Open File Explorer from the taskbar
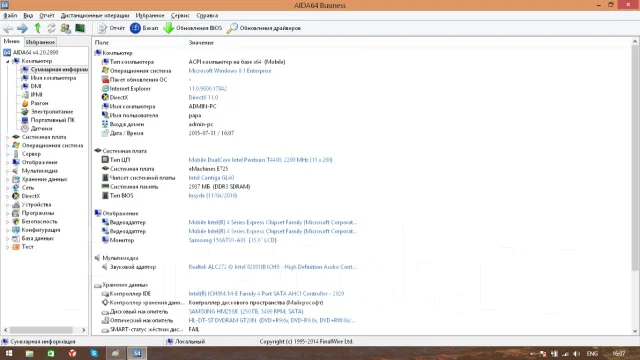640x360 pixels. point(29,353)
